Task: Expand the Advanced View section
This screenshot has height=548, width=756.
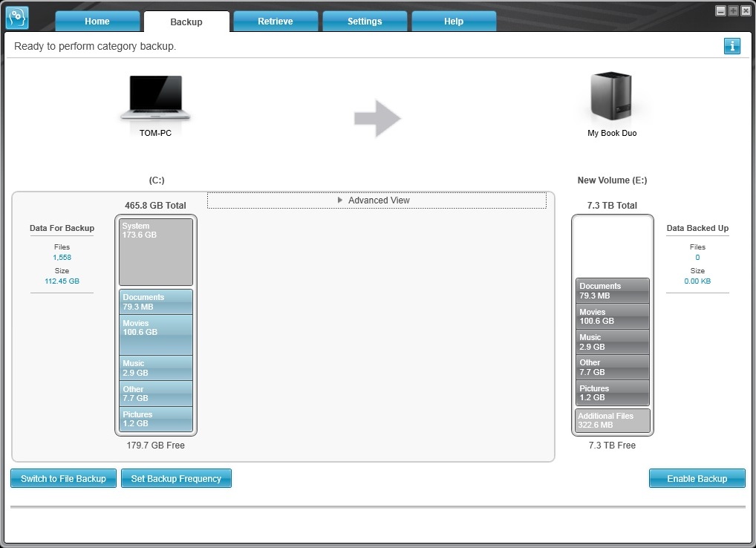Action: point(377,200)
